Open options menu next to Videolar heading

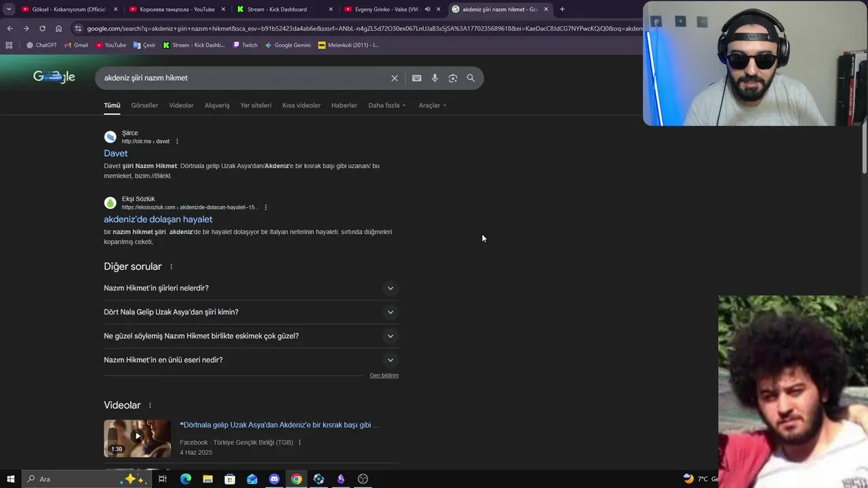150,405
